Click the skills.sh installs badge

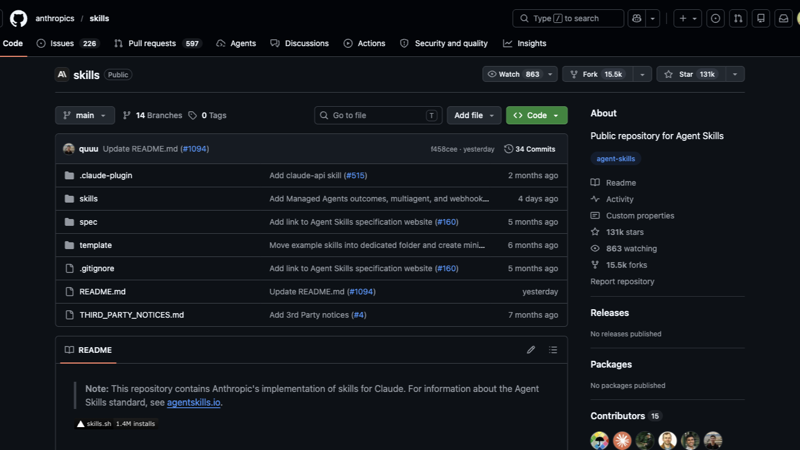click(x=116, y=423)
